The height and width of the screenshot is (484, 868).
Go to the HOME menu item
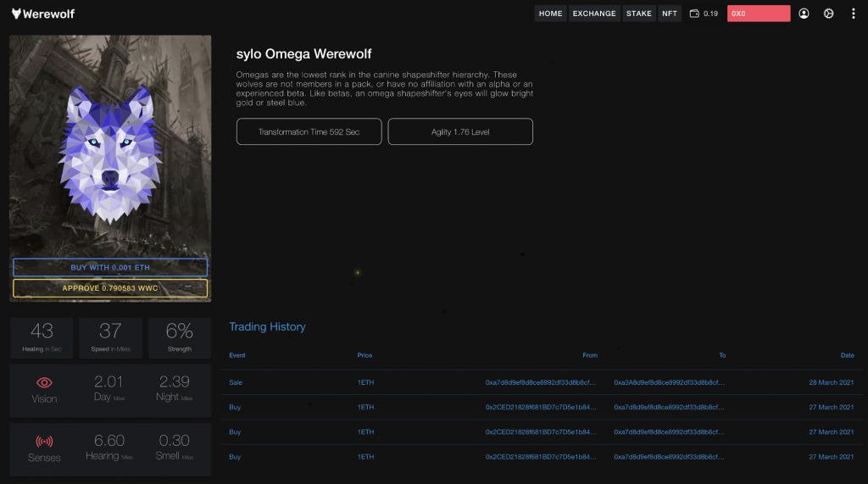click(550, 14)
